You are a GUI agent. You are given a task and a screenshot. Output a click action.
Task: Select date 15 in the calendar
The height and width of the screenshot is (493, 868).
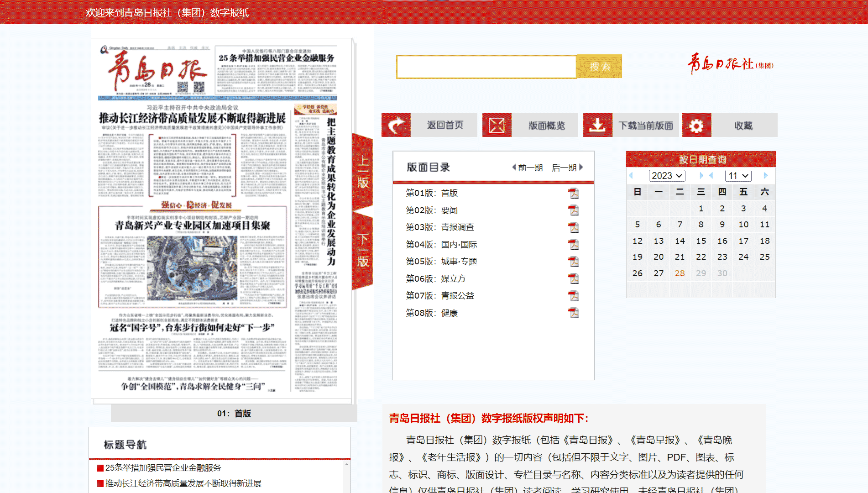(x=701, y=241)
